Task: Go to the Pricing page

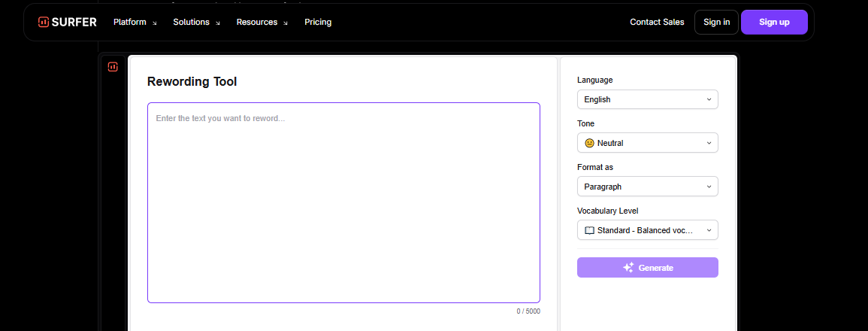Action: [318, 22]
